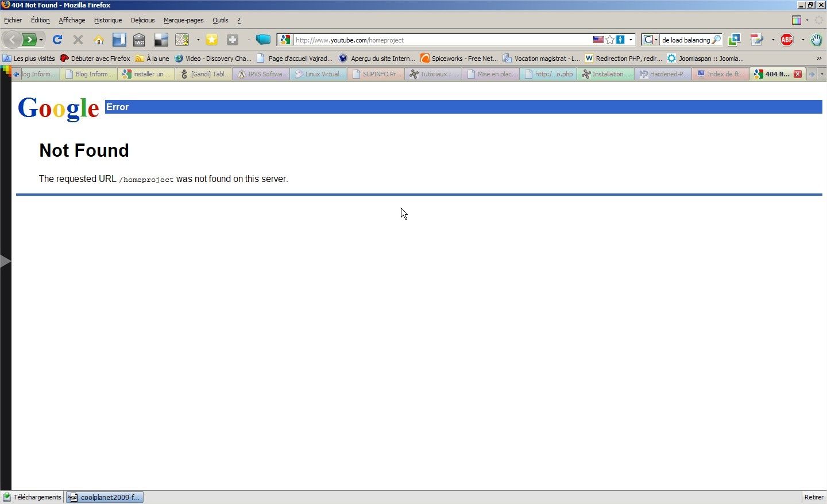Go forward with the green Forward arrow
This screenshot has height=504, width=827.
click(29, 40)
